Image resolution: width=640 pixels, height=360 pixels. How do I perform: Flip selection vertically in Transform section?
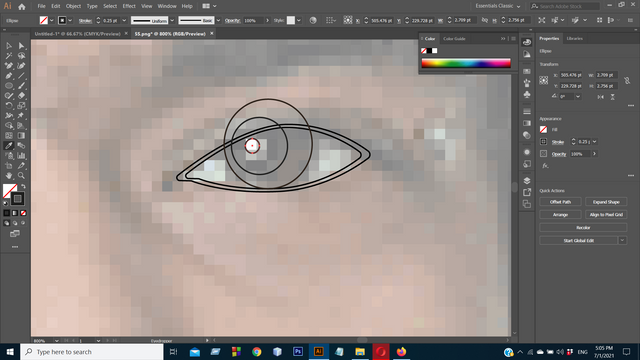(x=613, y=97)
